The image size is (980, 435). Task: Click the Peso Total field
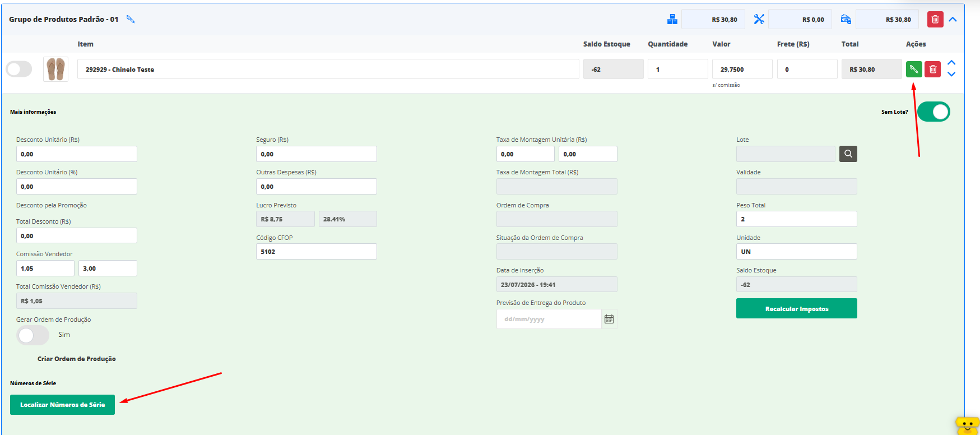click(x=797, y=219)
